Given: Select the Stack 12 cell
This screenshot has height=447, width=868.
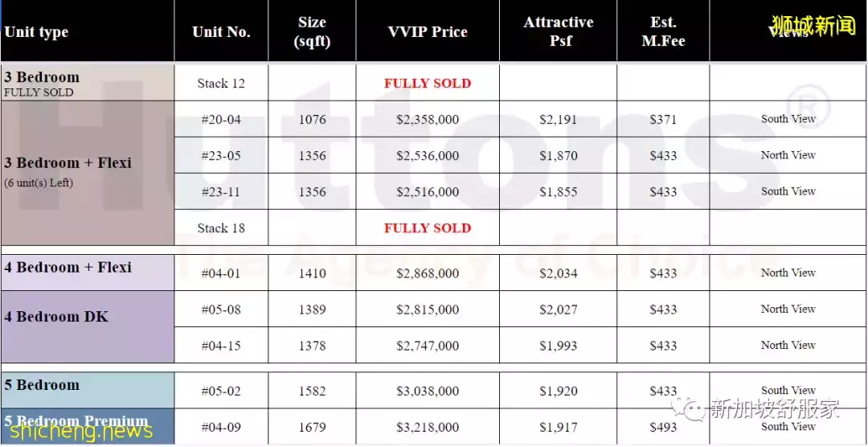Looking at the screenshot, I should [x=221, y=84].
